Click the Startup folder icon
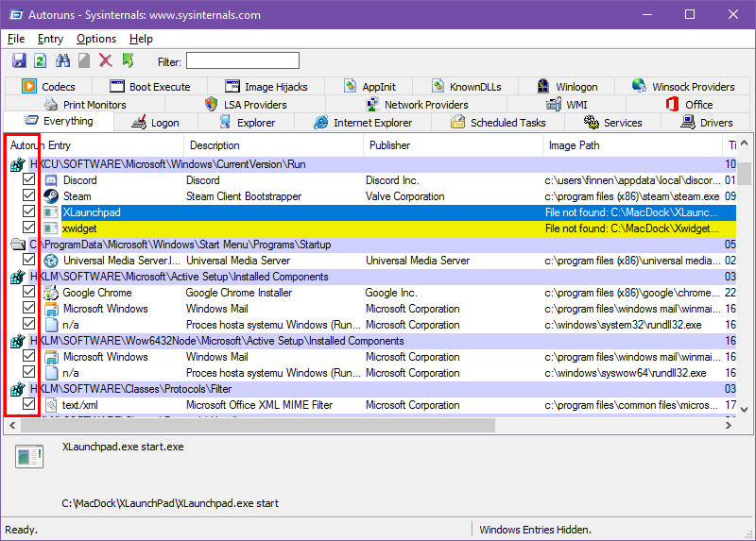 (18, 245)
